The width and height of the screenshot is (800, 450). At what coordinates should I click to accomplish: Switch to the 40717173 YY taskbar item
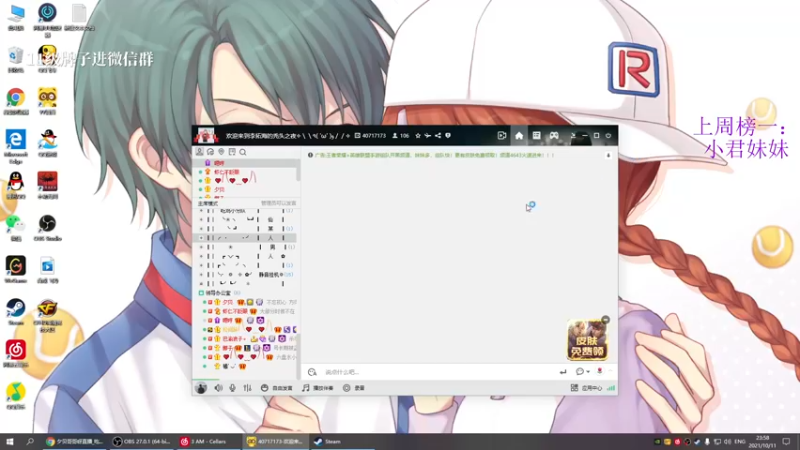pos(276,442)
